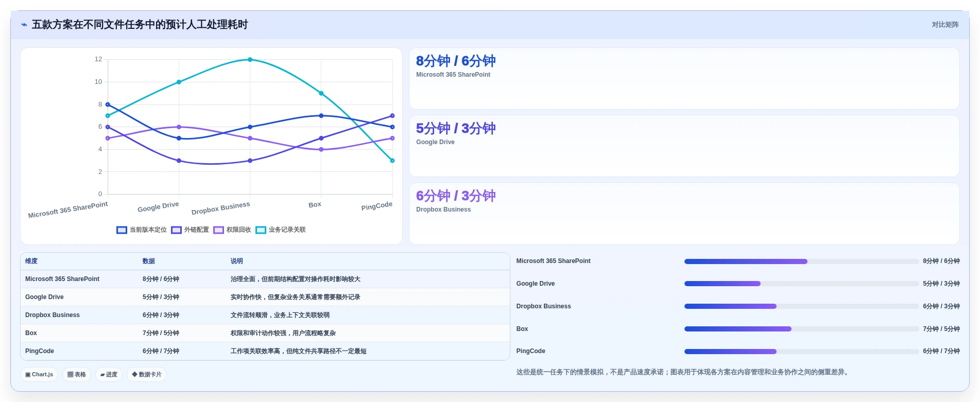Image resolution: width=980 pixels, height=402 pixels.
Task: Click table value 7分钟 / 5分钟
Action: [161, 333]
